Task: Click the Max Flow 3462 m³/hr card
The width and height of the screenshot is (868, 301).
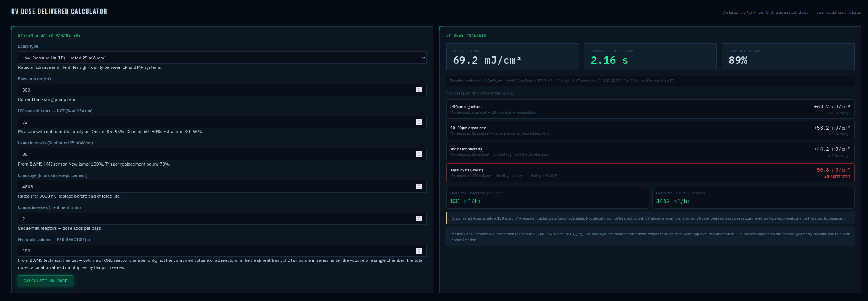Action: 753,198
